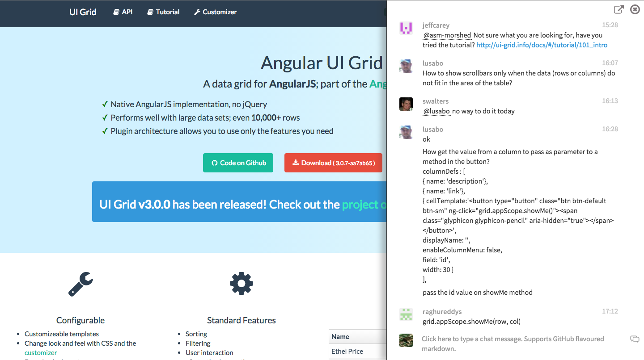
Task: Click 'Filtering' in the features list
Action: [198, 343]
